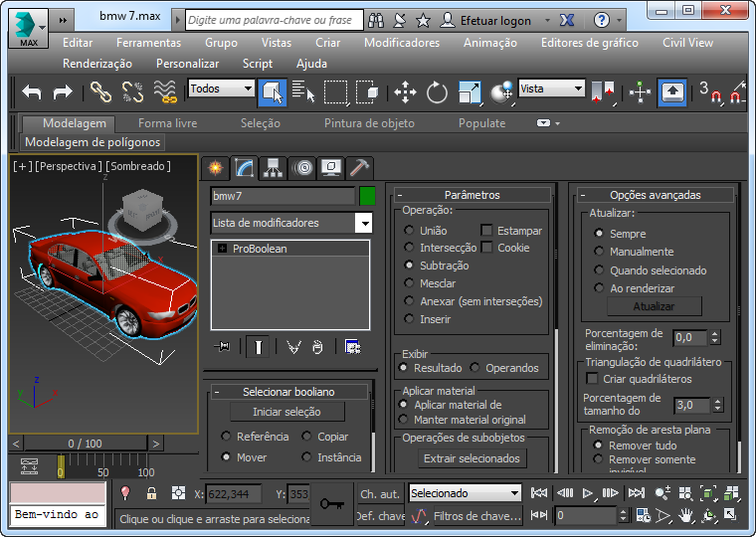Screen dimensions: 756x537
Task: Click the green object color swatch
Action: tap(367, 196)
